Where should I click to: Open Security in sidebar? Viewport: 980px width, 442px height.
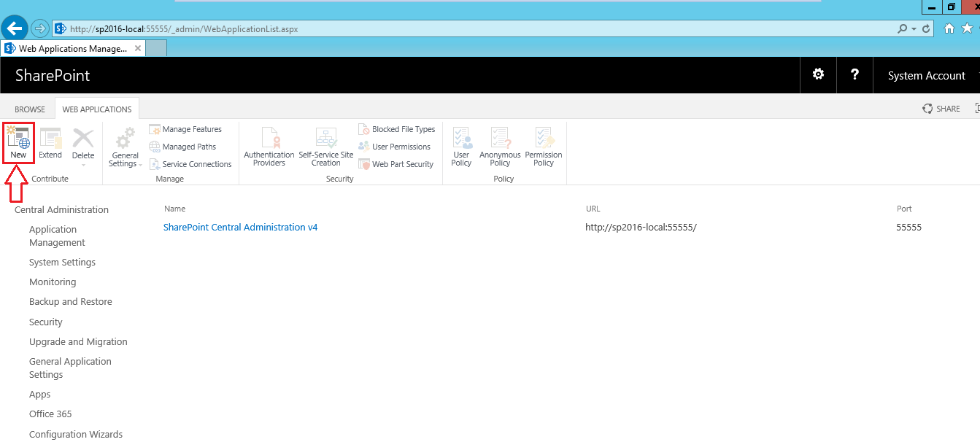coord(46,322)
